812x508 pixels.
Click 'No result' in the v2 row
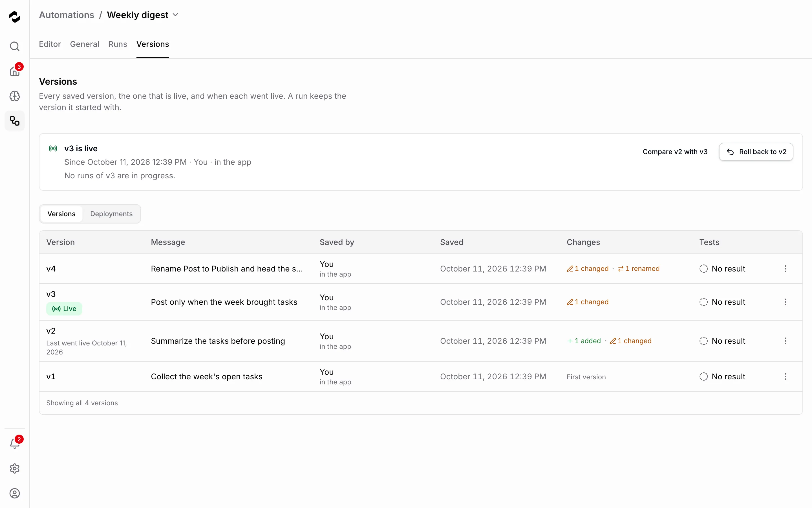[729, 341]
